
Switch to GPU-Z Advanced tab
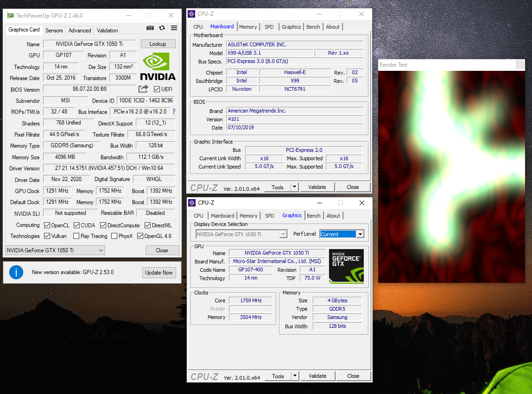80,31
